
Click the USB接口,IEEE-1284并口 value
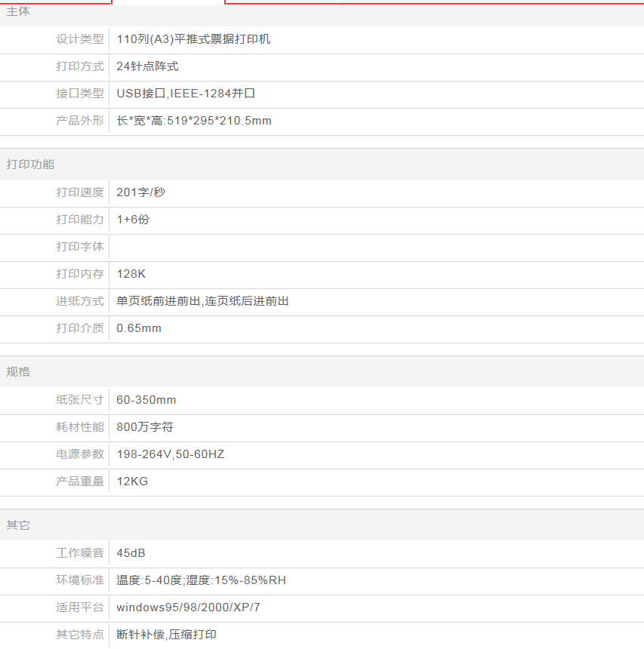(x=186, y=94)
